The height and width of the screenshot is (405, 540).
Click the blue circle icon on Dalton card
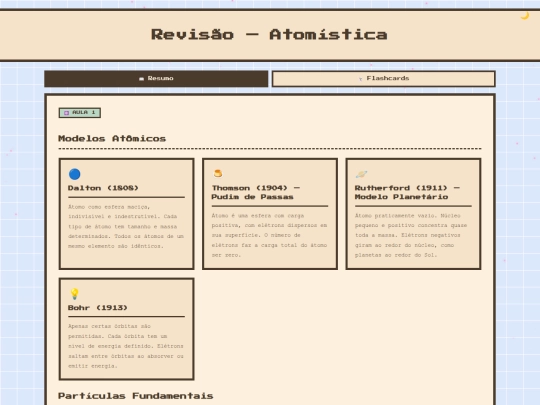tap(74, 174)
